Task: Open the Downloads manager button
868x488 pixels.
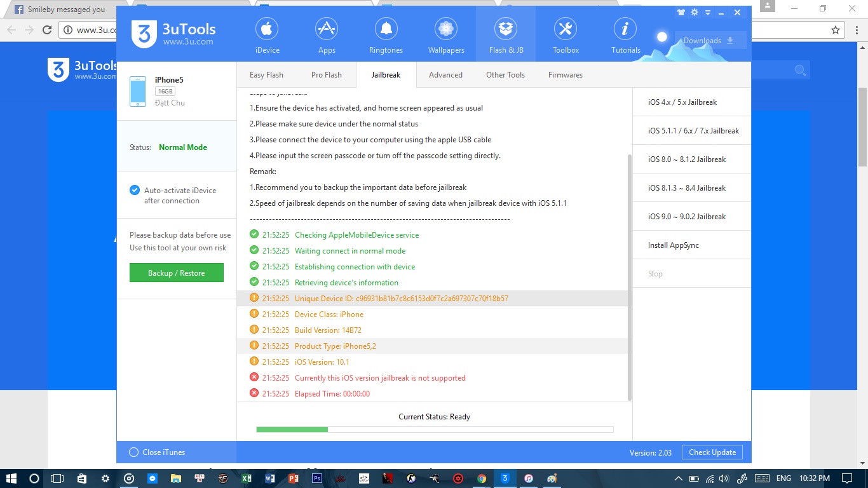Action: coord(709,40)
